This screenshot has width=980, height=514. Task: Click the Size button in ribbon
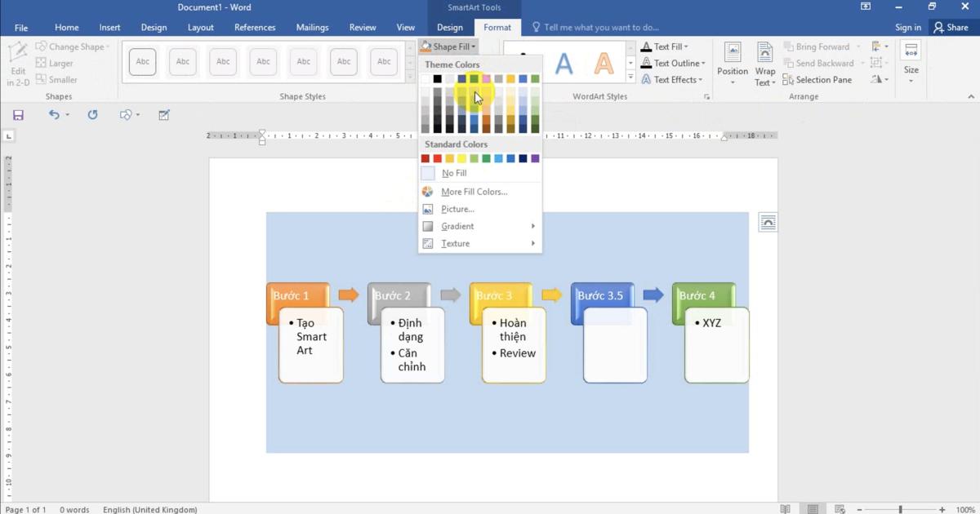coord(911,64)
